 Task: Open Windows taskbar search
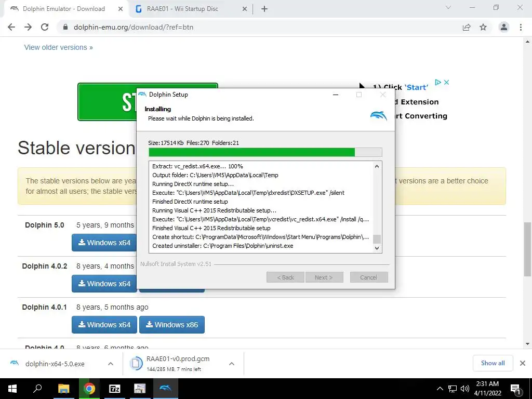click(37, 389)
